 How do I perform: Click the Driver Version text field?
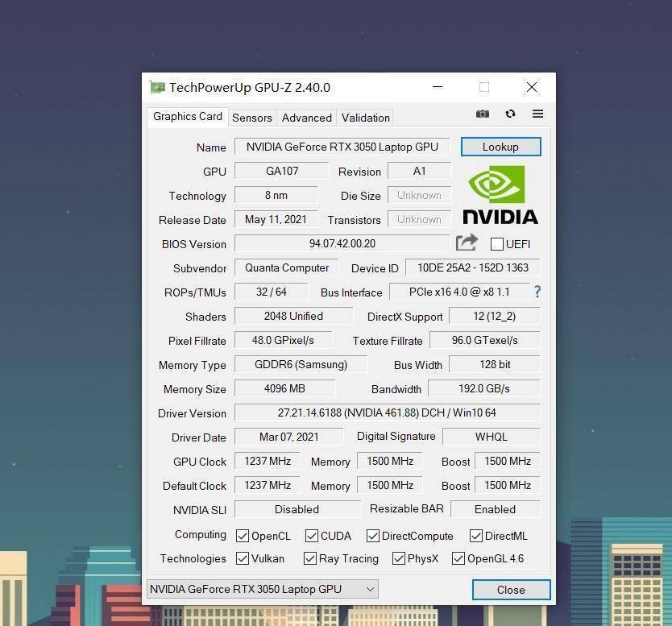(387, 412)
